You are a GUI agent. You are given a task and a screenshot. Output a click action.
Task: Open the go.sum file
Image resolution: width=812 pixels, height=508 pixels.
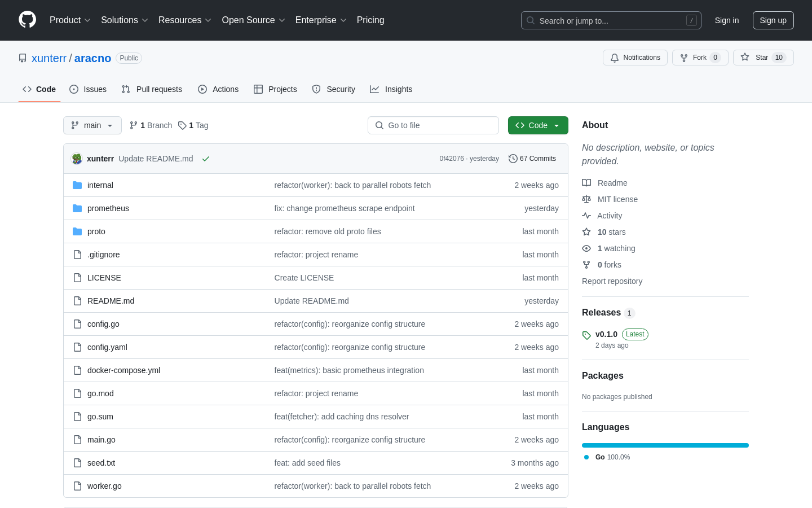tap(100, 417)
